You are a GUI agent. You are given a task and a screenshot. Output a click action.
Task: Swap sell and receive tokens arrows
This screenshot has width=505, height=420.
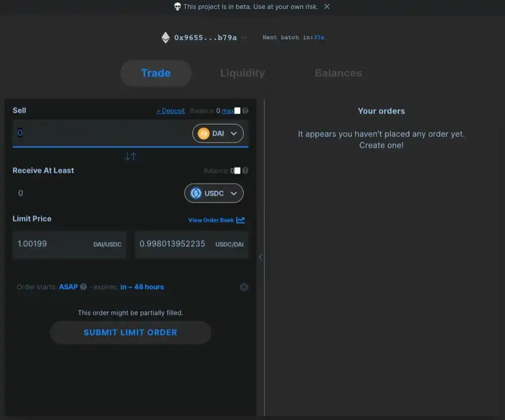(x=130, y=157)
